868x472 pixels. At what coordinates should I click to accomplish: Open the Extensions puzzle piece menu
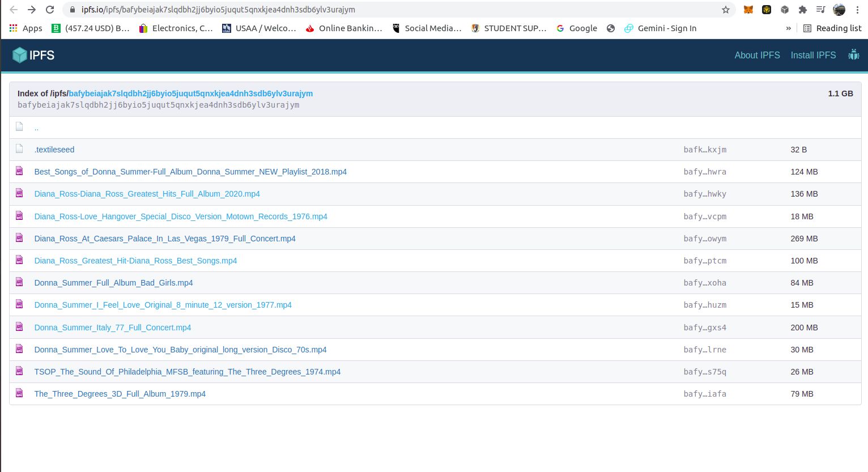click(x=802, y=10)
